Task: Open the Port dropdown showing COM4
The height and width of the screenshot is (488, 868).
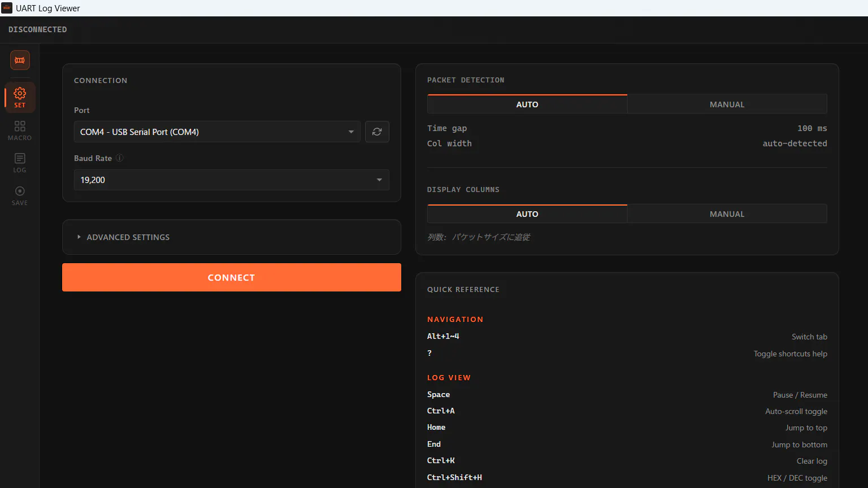Action: coord(217,132)
